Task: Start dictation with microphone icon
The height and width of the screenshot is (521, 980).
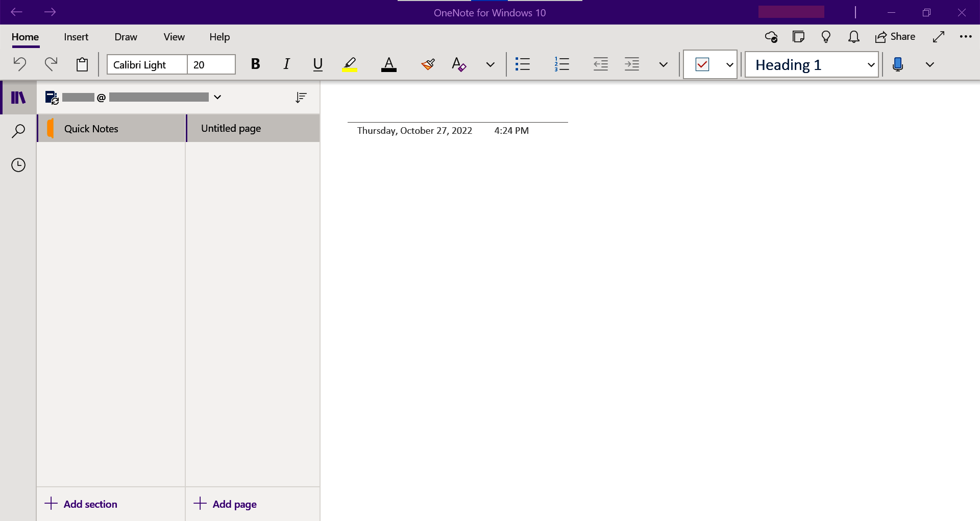Action: click(898, 64)
